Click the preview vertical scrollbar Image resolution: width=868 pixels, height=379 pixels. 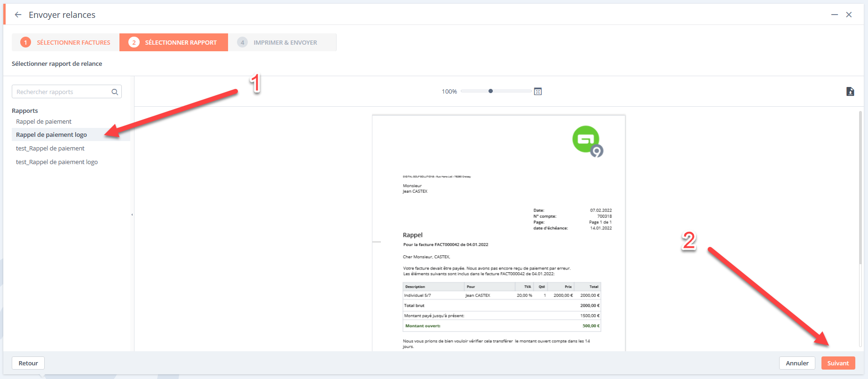coord(860,188)
